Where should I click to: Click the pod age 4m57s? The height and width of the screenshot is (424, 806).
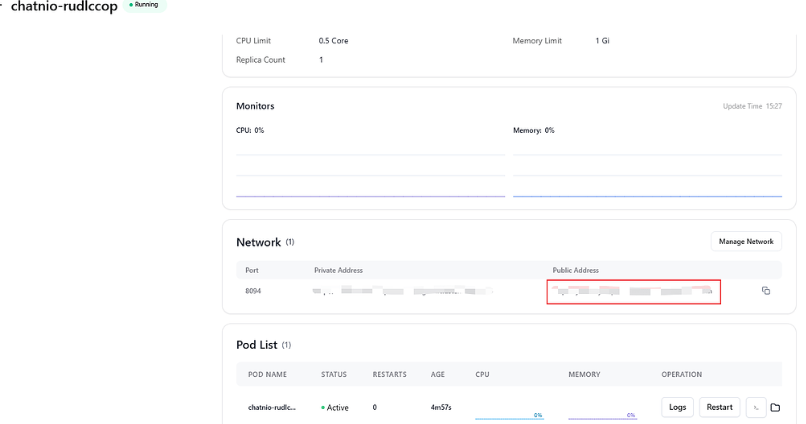pyautogui.click(x=441, y=408)
